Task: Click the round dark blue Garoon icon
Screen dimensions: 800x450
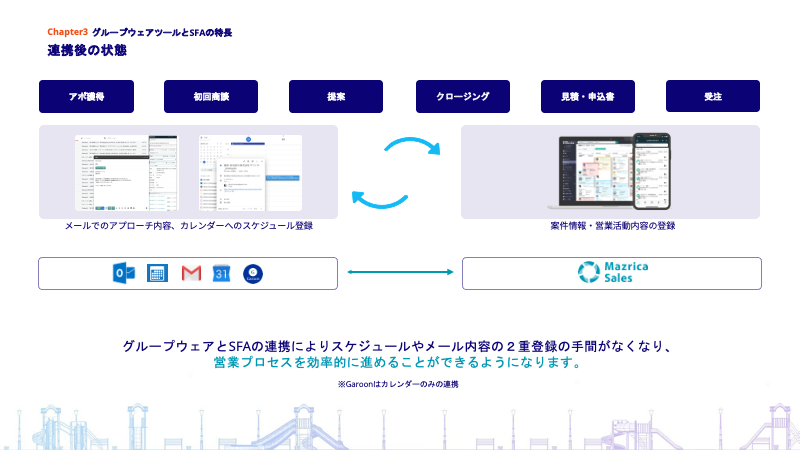Action: 253,273
